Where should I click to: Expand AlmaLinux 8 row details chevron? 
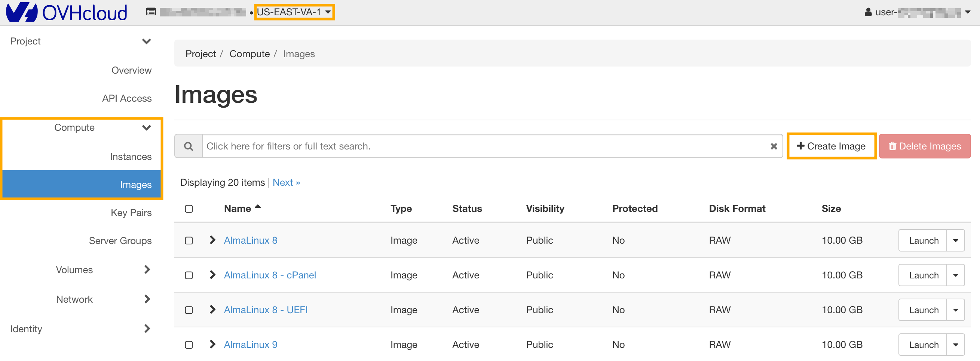coord(213,240)
